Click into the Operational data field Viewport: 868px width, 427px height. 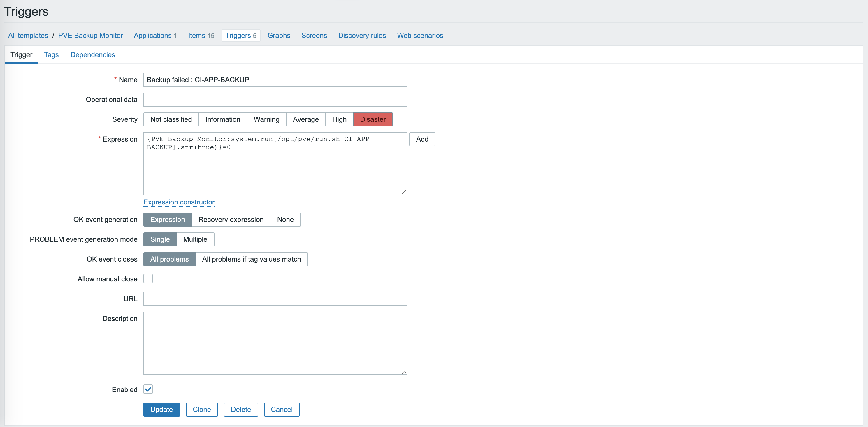[x=275, y=100]
